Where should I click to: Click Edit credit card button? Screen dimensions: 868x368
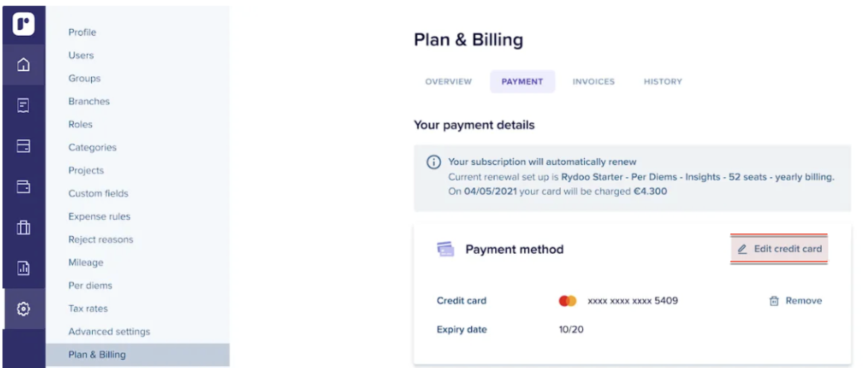coord(779,249)
